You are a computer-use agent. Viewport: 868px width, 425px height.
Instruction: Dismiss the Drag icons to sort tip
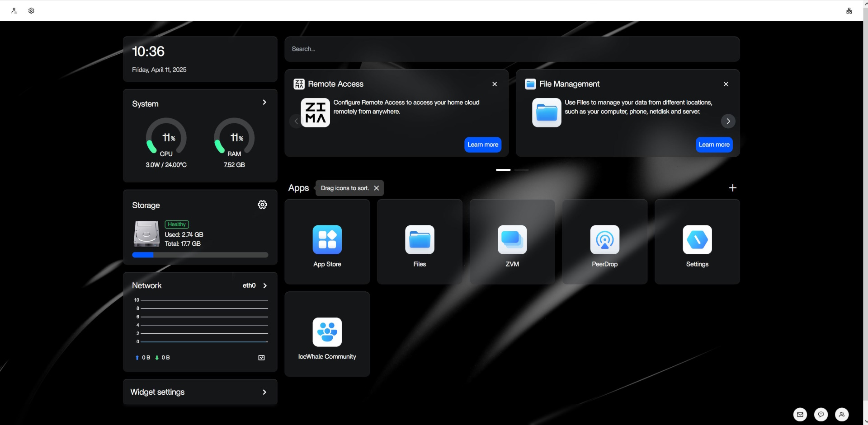(x=376, y=188)
